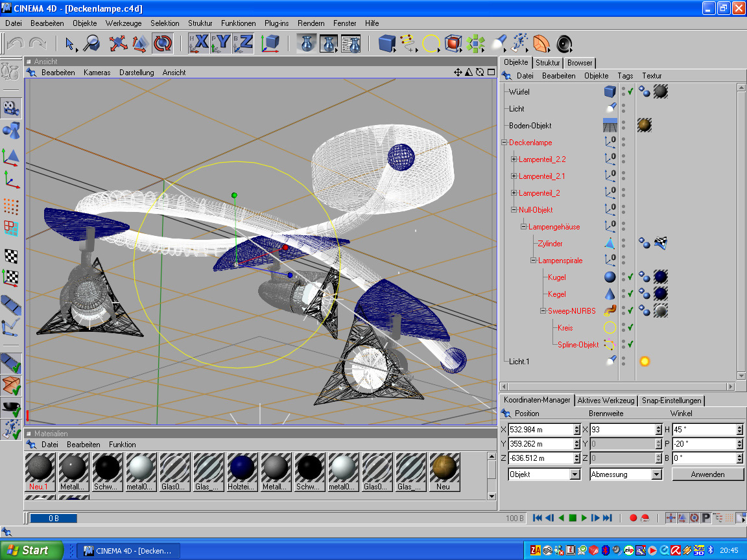Toggle the Z axis lock
The width and height of the screenshot is (747, 560).
coord(243,43)
